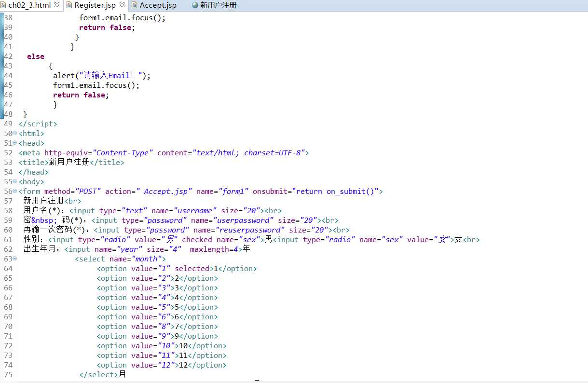Click the Accept.jsp file icon
The image size is (588, 383).
pyautogui.click(x=135, y=5)
